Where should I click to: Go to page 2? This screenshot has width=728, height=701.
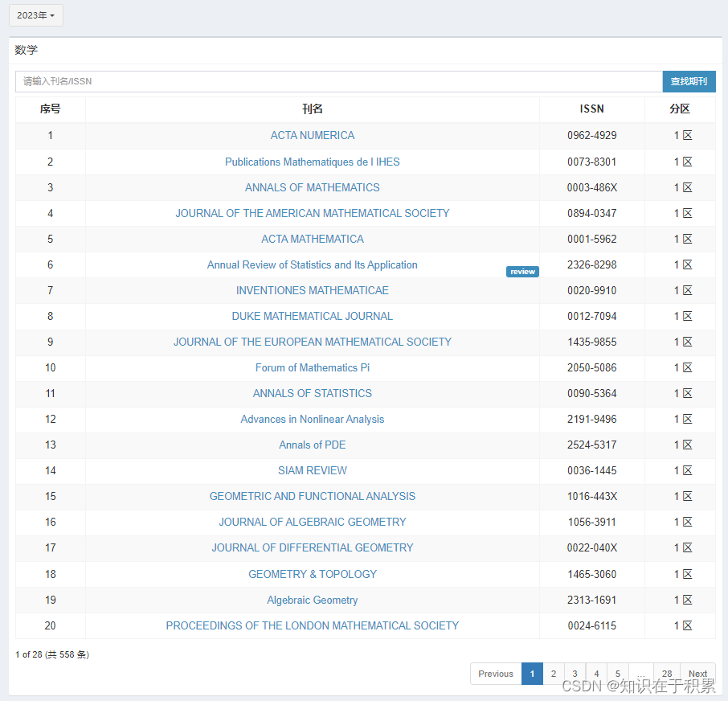pyautogui.click(x=554, y=674)
